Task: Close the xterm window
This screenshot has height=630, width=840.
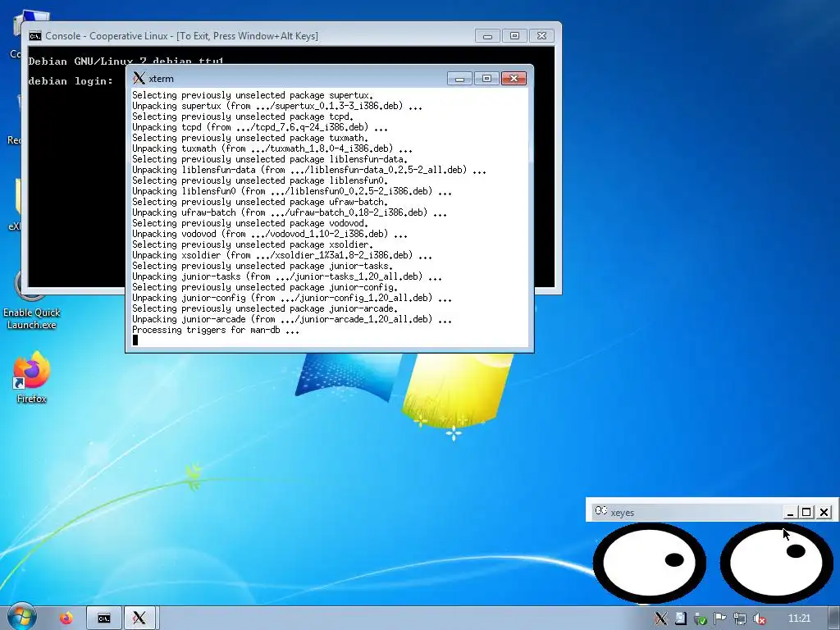Action: (514, 78)
